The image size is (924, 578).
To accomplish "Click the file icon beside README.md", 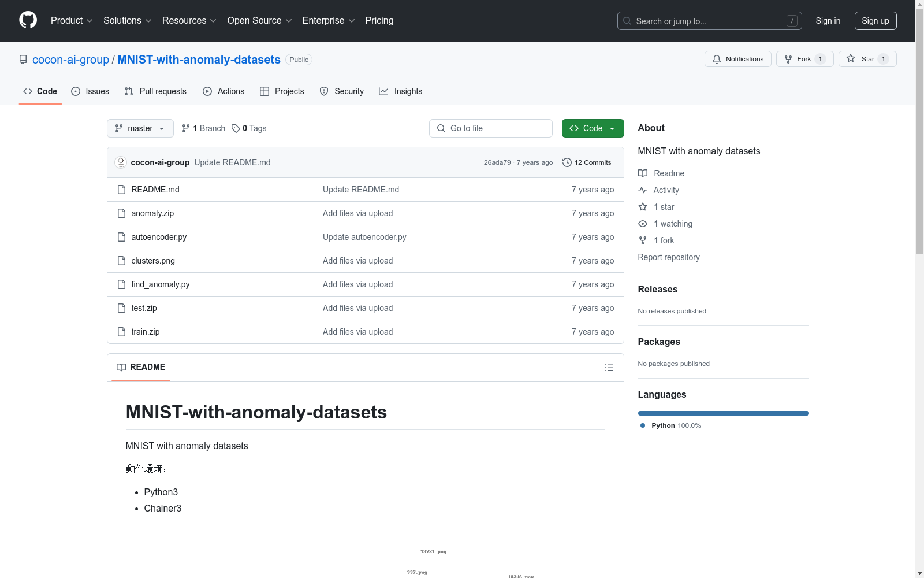I will pyautogui.click(x=121, y=190).
